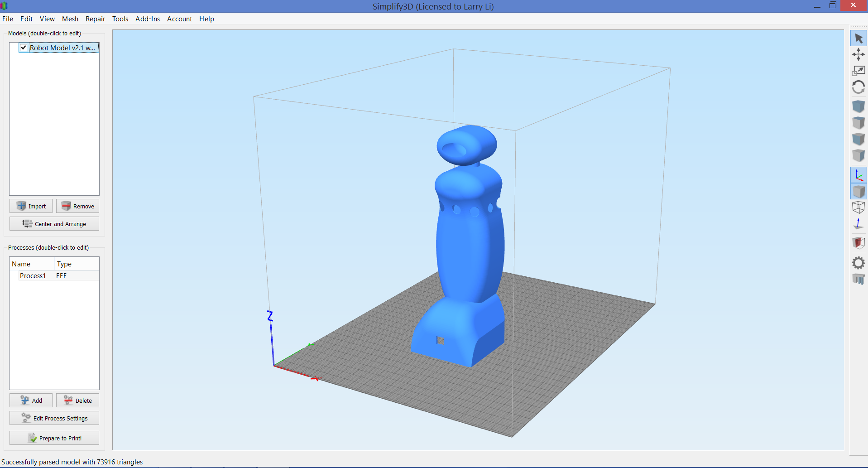Click Edit Process Settings button
The width and height of the screenshot is (868, 468).
(x=54, y=418)
